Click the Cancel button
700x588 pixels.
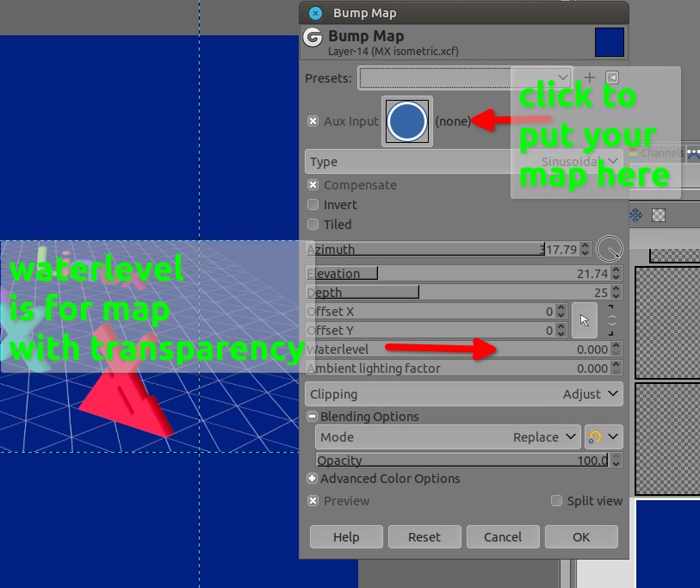click(503, 536)
